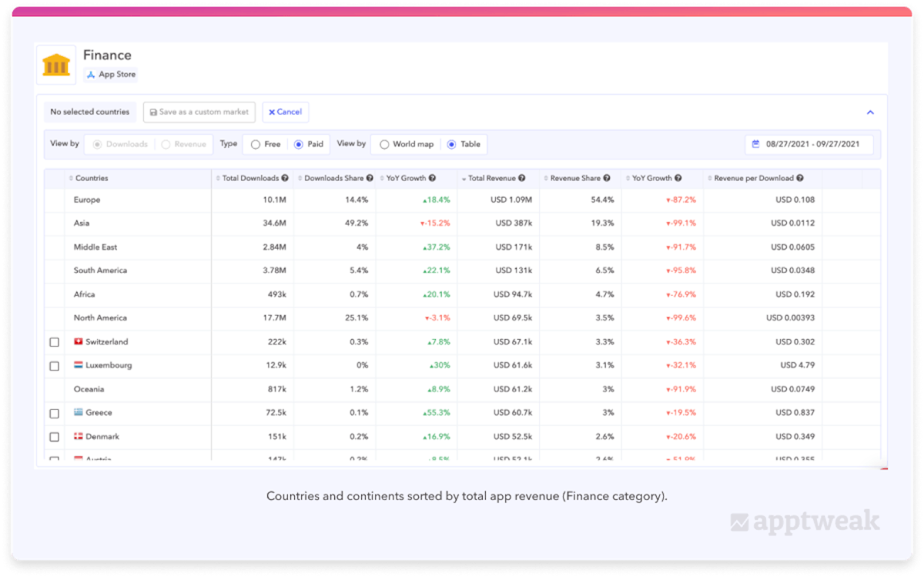The image size is (924, 577).
Task: Click the calendar icon in date range
Action: click(755, 144)
